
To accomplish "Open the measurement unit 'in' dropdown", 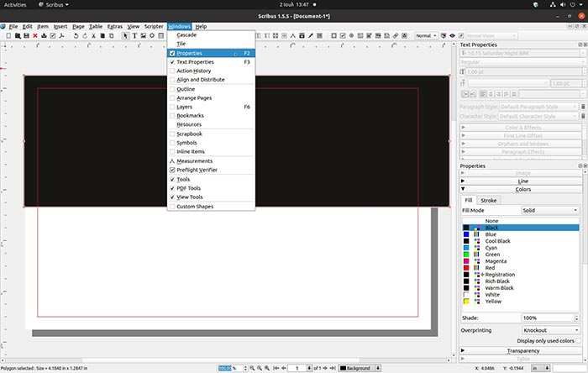I will [x=540, y=368].
